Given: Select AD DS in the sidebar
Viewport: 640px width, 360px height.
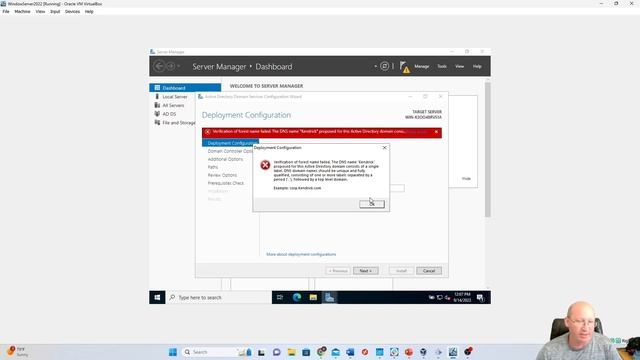Looking at the screenshot, I should pyautogui.click(x=169, y=114).
